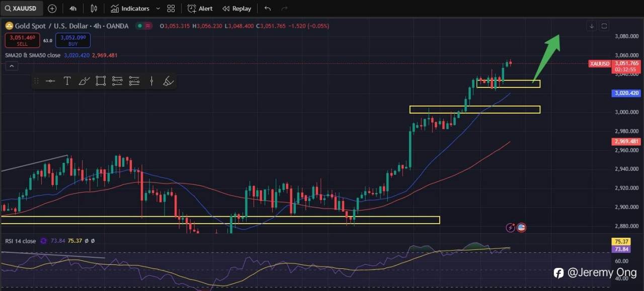
Task: Undo the last chart action
Action: pyautogui.click(x=267, y=9)
